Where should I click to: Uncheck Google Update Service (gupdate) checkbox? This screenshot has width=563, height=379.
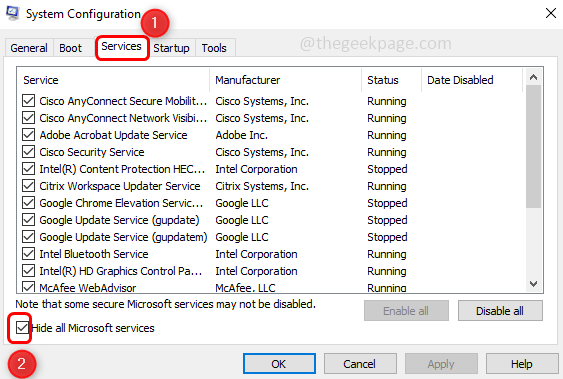28,220
